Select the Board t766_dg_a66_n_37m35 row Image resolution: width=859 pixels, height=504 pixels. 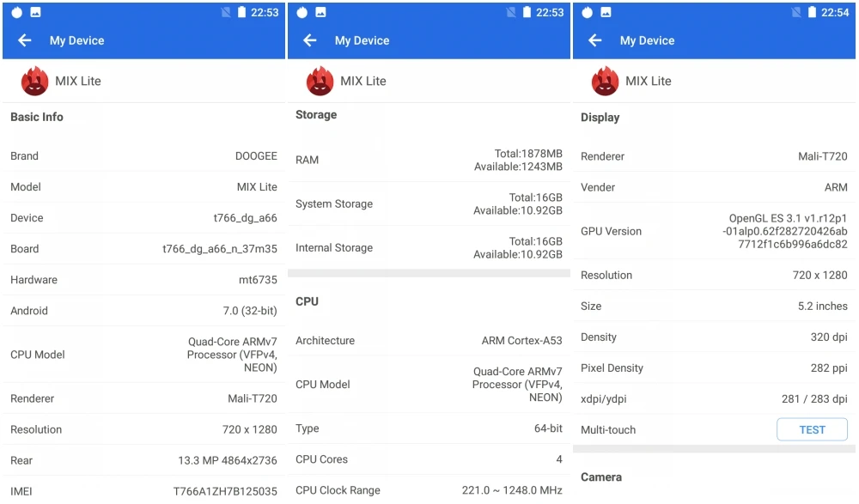coord(143,249)
